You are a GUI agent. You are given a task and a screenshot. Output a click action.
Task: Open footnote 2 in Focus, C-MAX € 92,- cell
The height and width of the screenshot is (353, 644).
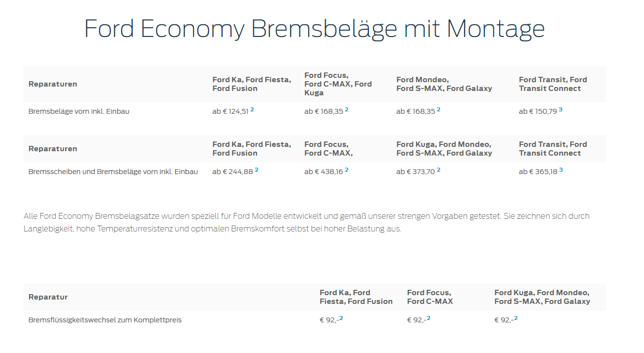click(x=428, y=318)
